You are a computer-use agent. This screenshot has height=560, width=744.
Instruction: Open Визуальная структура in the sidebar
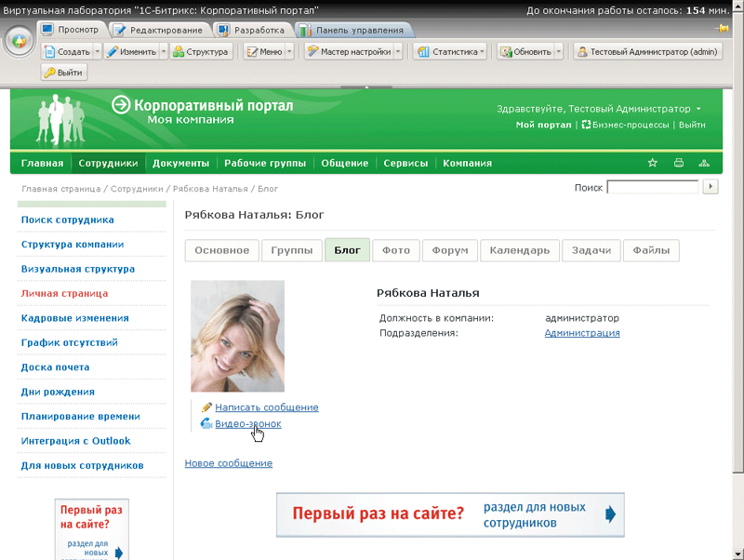78,269
